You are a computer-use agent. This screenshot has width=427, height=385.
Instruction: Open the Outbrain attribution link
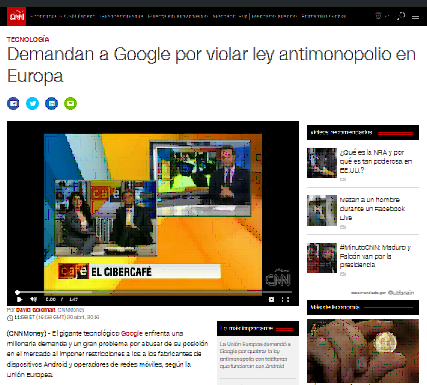(401, 293)
